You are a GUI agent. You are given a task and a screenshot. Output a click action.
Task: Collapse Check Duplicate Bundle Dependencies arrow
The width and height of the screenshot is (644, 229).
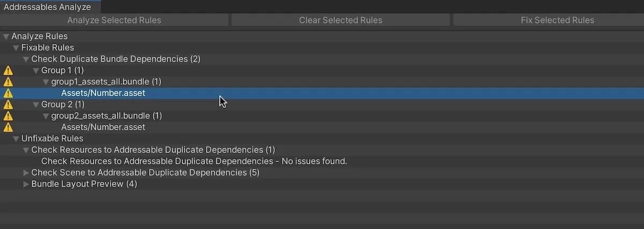pyautogui.click(x=26, y=59)
